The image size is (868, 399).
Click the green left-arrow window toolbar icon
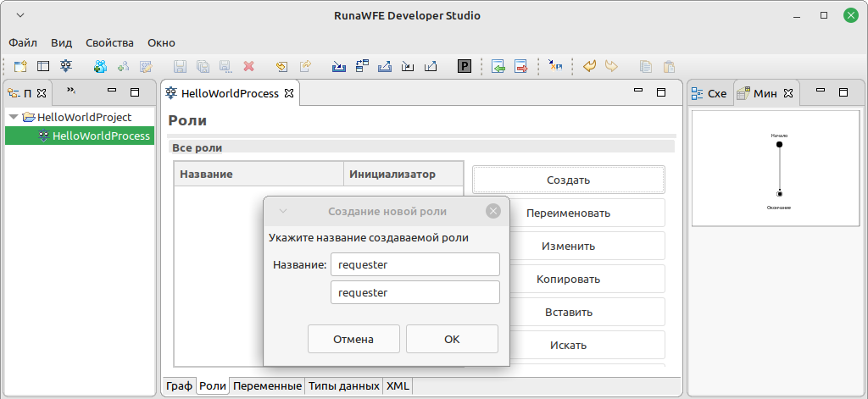click(x=498, y=66)
